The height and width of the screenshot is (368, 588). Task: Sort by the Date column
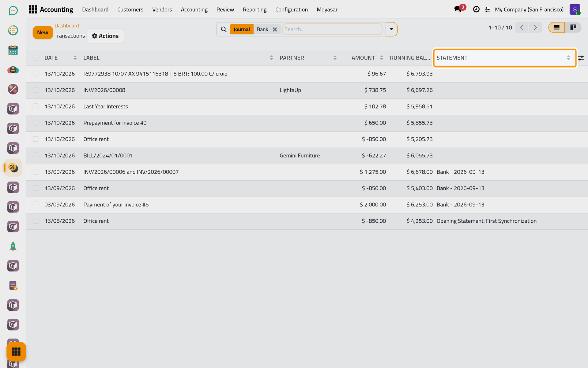(61, 58)
